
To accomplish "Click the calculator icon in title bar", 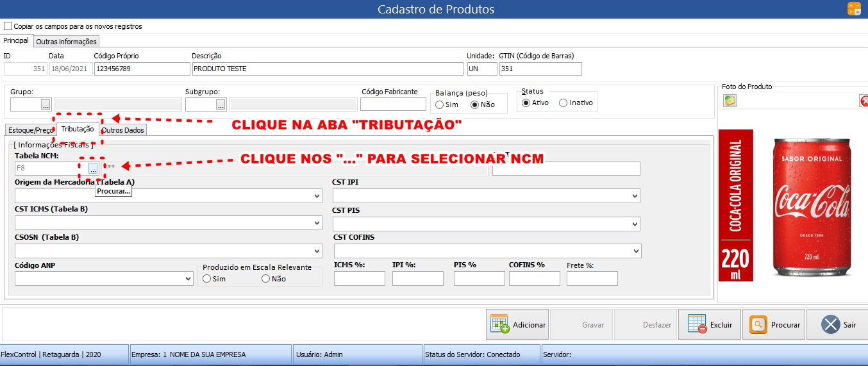I will [854, 9].
